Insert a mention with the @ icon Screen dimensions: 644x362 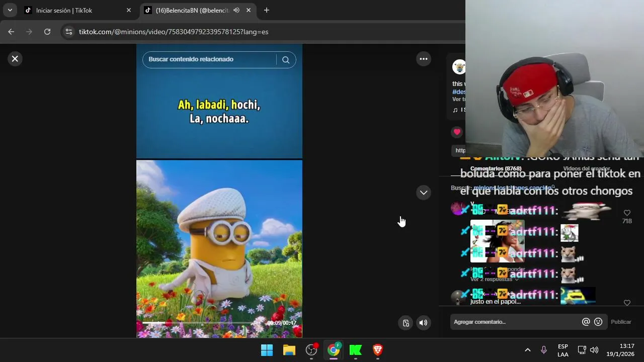pos(586,322)
